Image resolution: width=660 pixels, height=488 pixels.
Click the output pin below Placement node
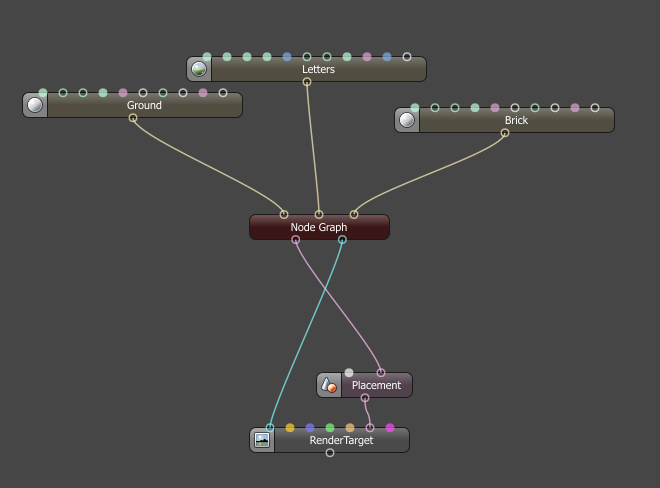(x=365, y=397)
